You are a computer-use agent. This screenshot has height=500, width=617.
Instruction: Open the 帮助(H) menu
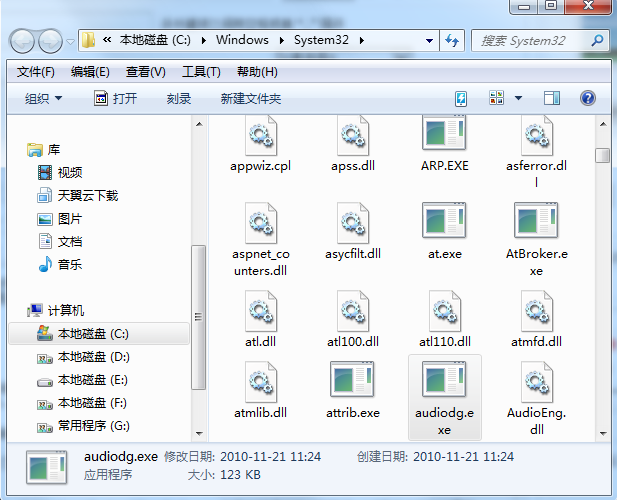tap(257, 72)
